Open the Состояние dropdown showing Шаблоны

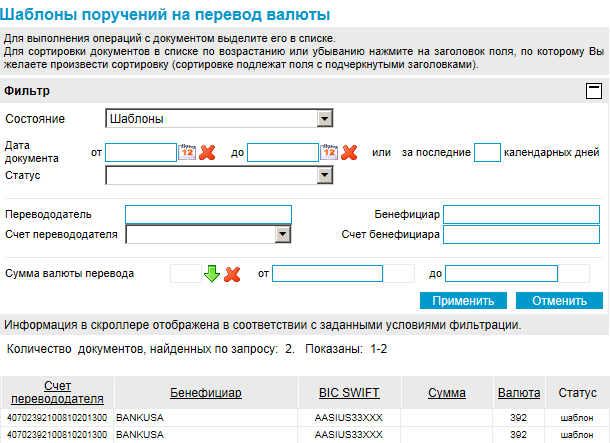[219, 119]
